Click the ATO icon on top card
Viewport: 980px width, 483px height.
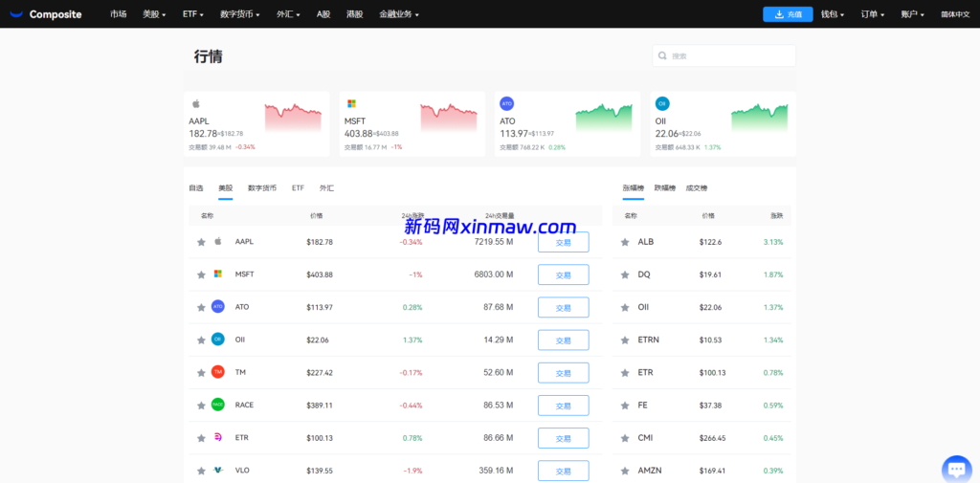tap(507, 103)
